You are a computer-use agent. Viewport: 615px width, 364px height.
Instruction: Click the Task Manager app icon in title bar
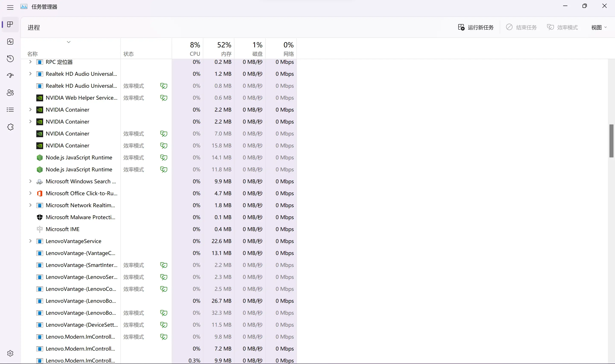(x=24, y=7)
